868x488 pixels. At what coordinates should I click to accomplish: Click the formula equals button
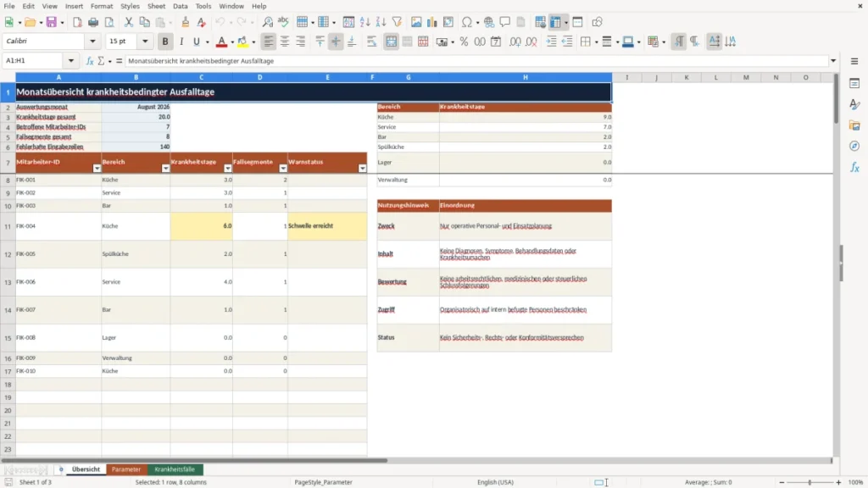coord(119,61)
